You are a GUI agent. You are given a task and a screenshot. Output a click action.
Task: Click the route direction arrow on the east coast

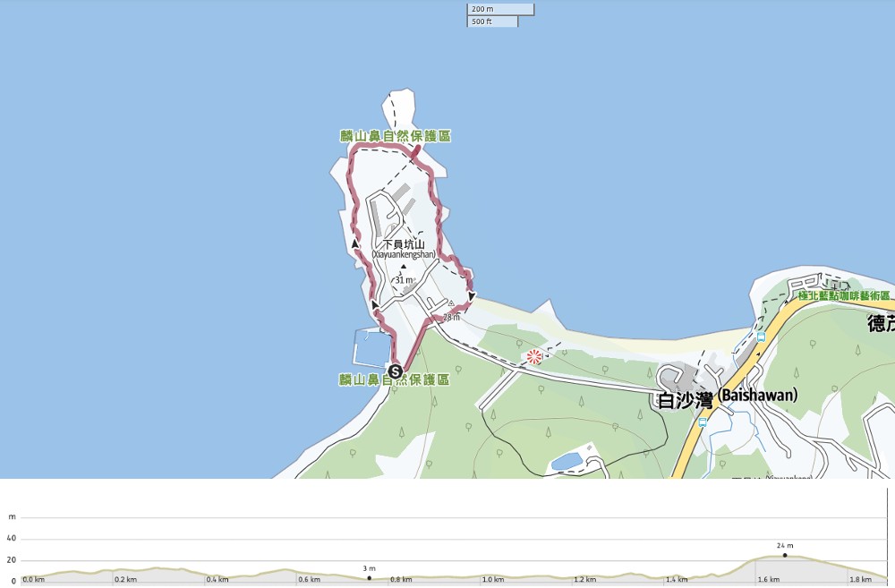click(472, 296)
